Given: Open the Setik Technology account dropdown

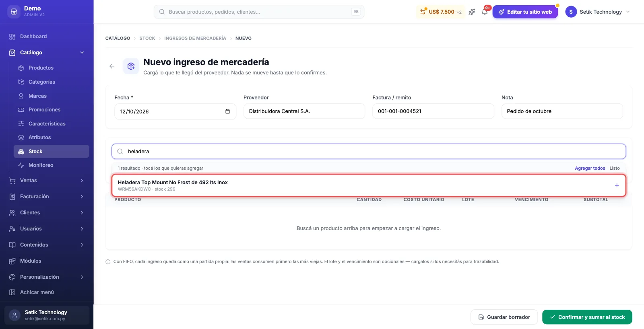Looking at the screenshot, I should [x=598, y=12].
